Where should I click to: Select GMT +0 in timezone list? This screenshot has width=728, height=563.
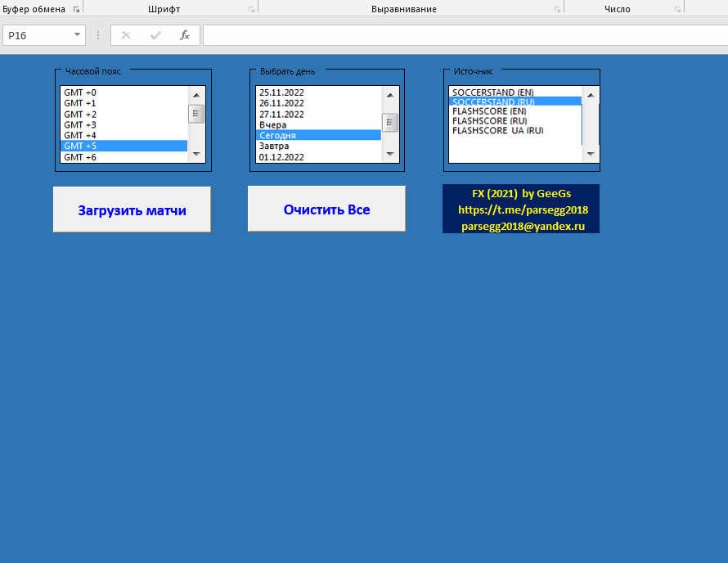tap(124, 92)
